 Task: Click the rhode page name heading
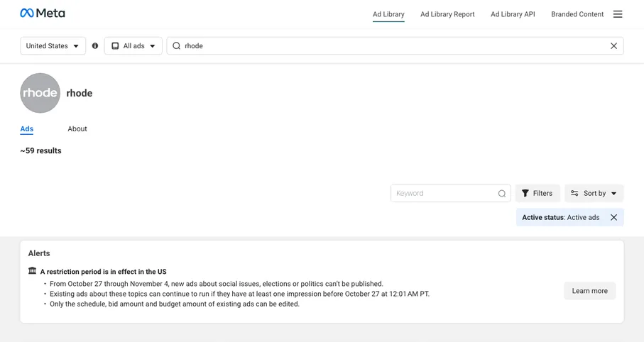[80, 93]
